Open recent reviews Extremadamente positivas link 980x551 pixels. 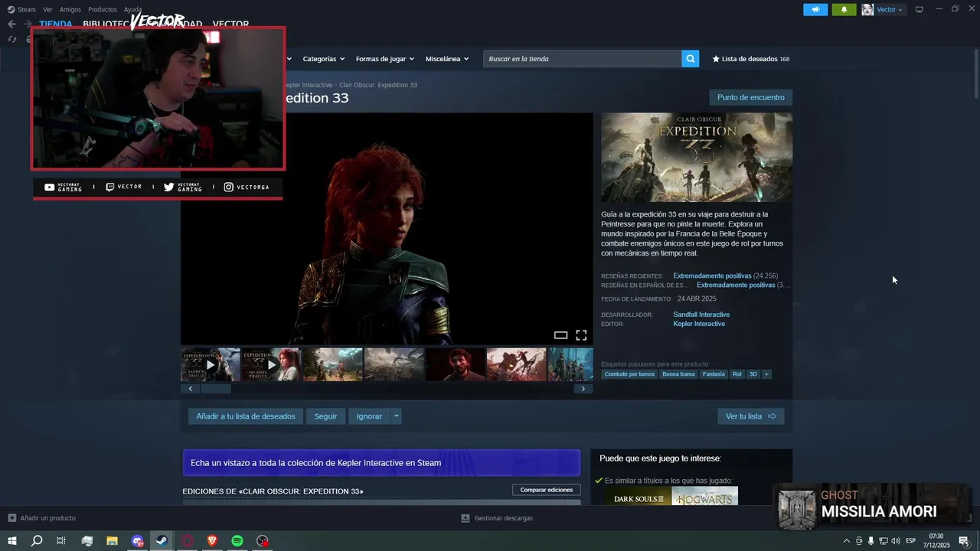[712, 275]
